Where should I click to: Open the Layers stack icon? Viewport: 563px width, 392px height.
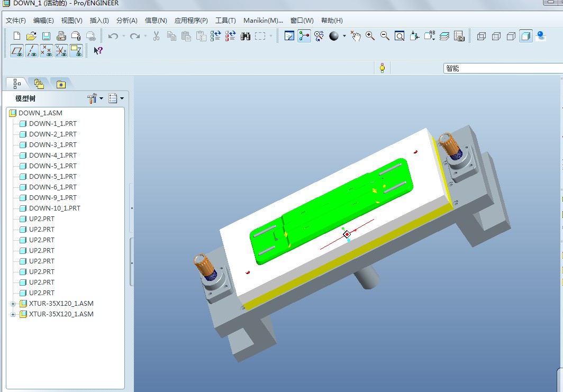point(444,36)
